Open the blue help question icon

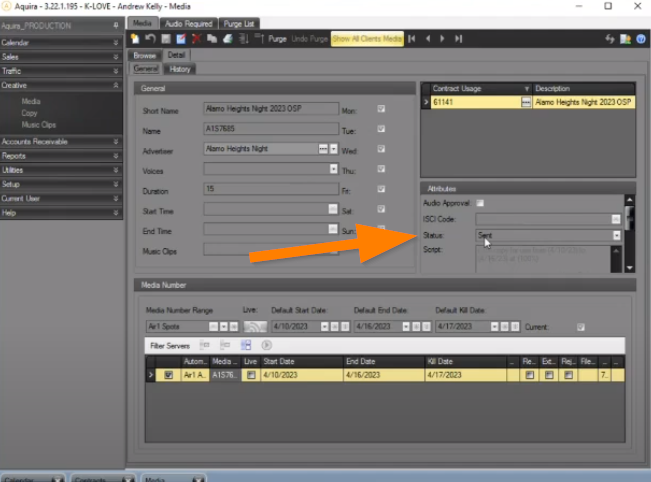tap(641, 39)
